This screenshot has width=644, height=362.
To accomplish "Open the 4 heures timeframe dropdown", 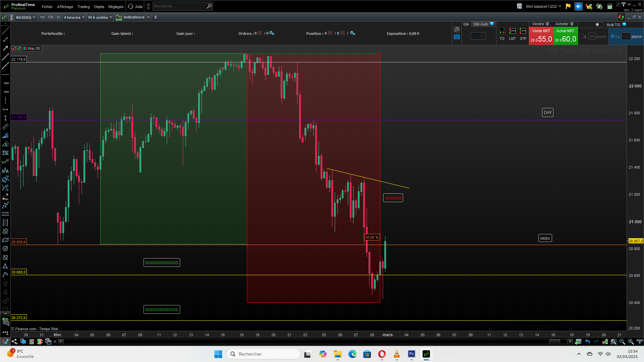I will coord(74,17).
